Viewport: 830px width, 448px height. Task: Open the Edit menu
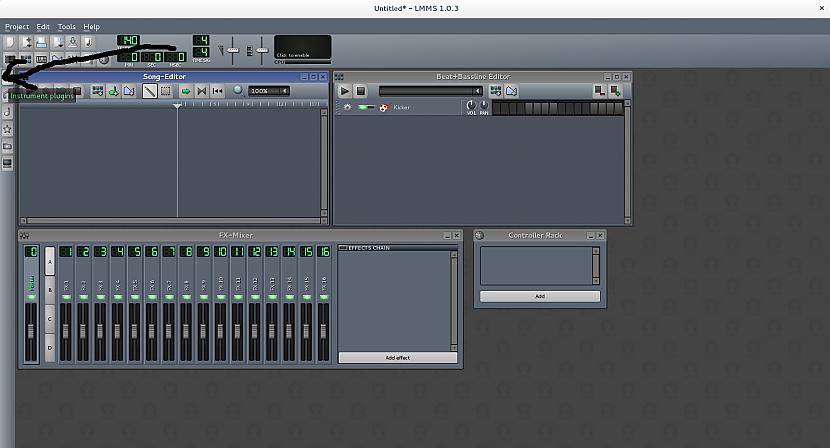coord(43,26)
